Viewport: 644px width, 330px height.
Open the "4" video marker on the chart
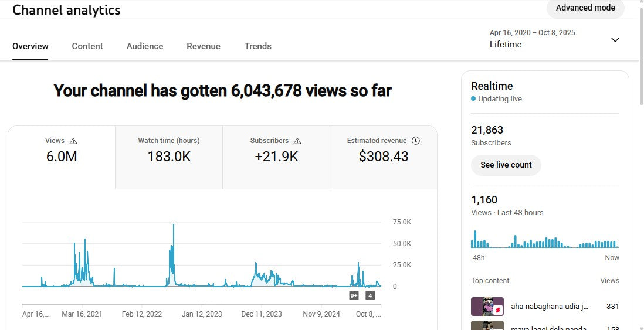click(370, 295)
